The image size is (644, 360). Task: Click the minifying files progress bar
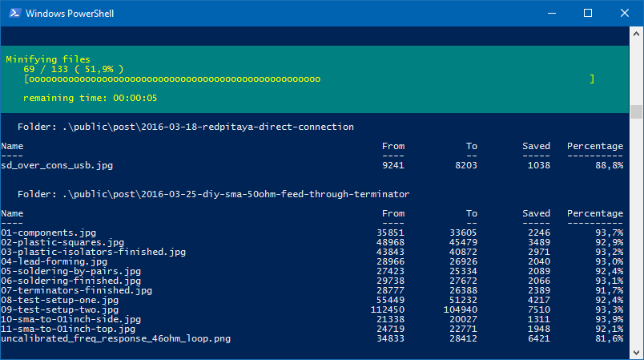[x=308, y=79]
